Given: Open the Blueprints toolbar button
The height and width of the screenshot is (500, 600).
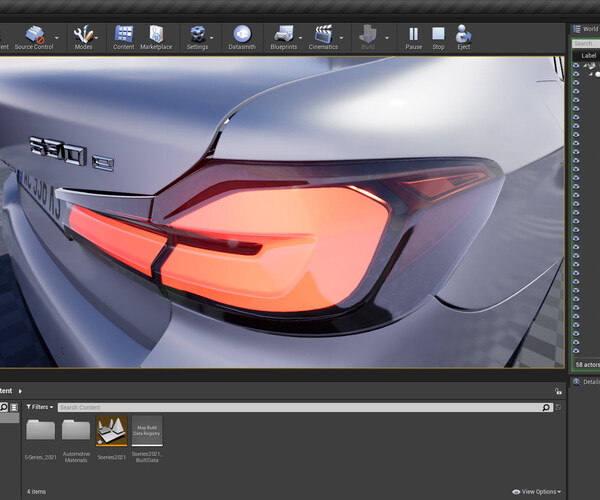Looking at the screenshot, I should click(x=284, y=37).
